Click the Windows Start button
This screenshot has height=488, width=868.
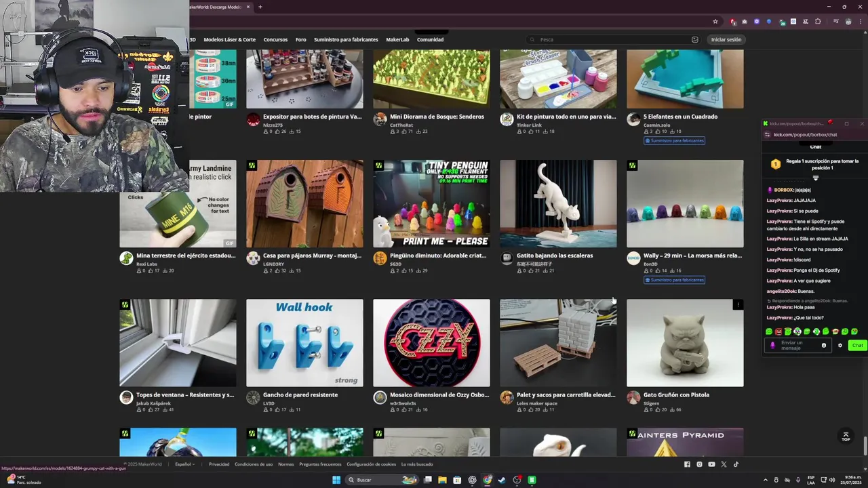click(336, 480)
